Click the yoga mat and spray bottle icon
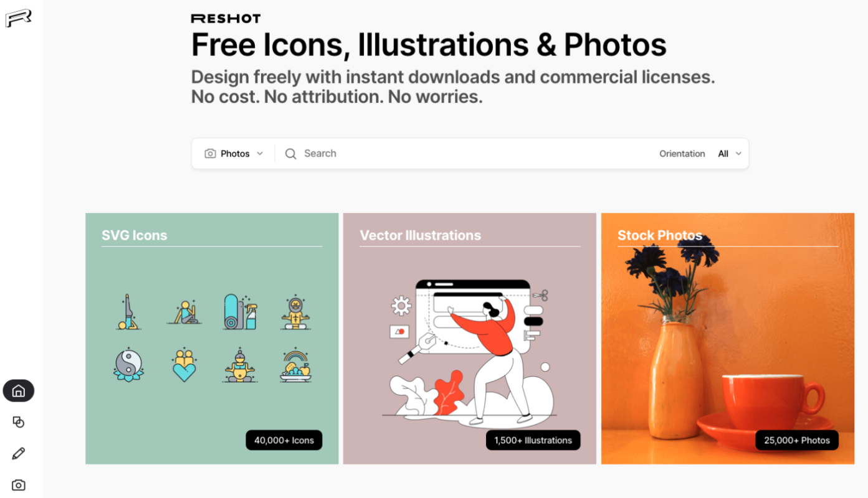Viewport: 868px width, 498px height. click(x=240, y=312)
